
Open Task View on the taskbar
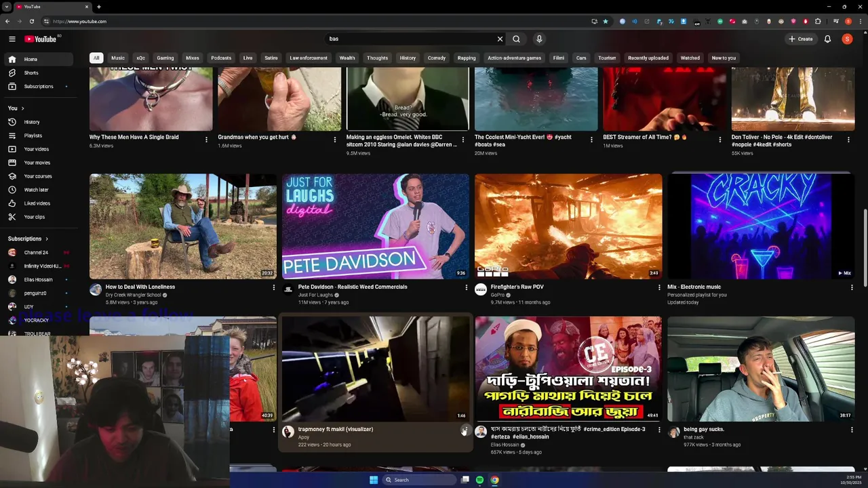(465, 480)
